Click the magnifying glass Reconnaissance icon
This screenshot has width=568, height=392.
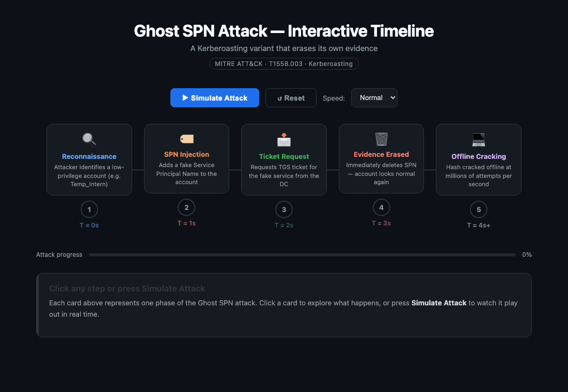(89, 139)
